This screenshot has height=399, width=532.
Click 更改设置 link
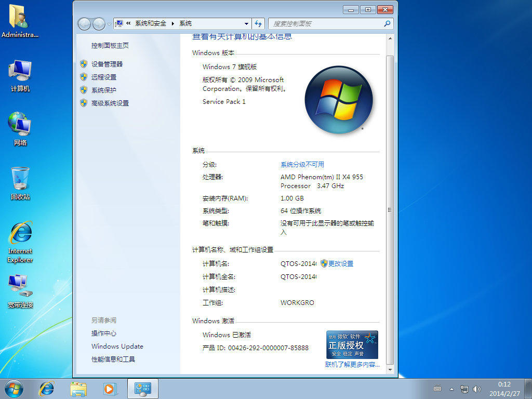(341, 263)
